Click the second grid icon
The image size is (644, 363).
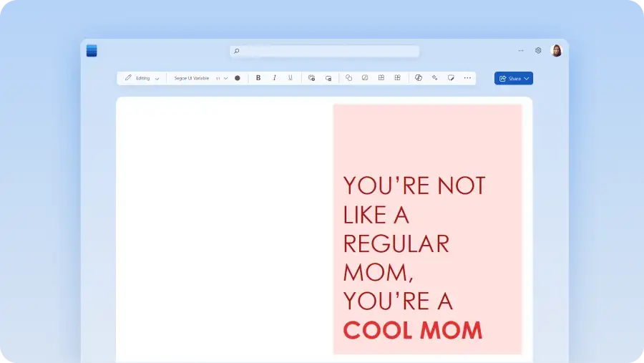(x=398, y=78)
